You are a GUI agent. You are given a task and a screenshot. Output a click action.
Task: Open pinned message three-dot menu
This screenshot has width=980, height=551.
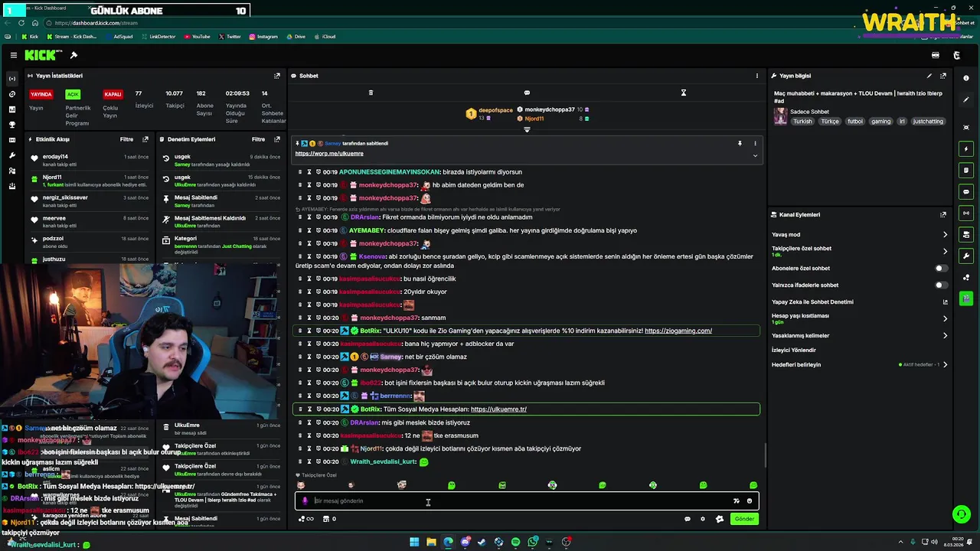(x=755, y=143)
